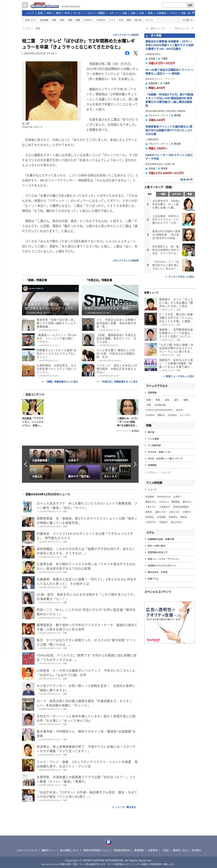The image size is (217, 868).
Task: Open 競馬 in the main navigation bar
Action: coord(150,13)
